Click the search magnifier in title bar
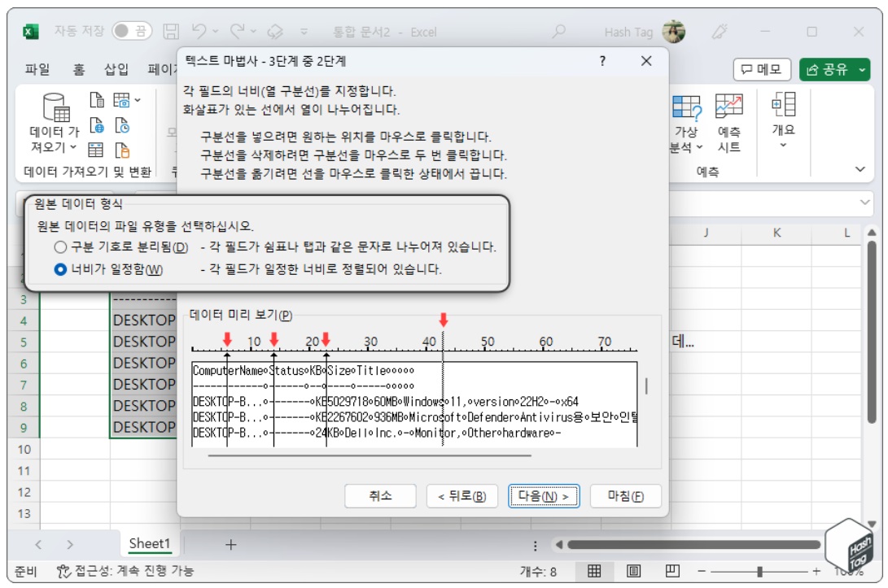This screenshot has width=888, height=588. coord(559,31)
